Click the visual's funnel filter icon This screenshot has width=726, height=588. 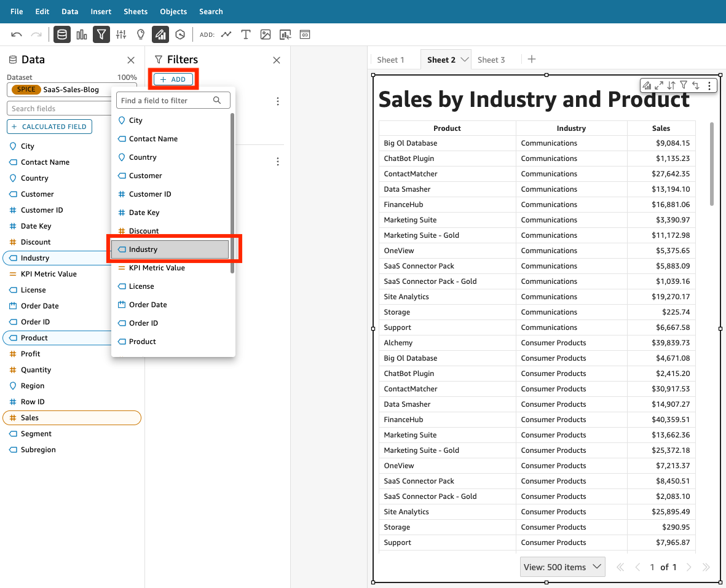pos(684,85)
